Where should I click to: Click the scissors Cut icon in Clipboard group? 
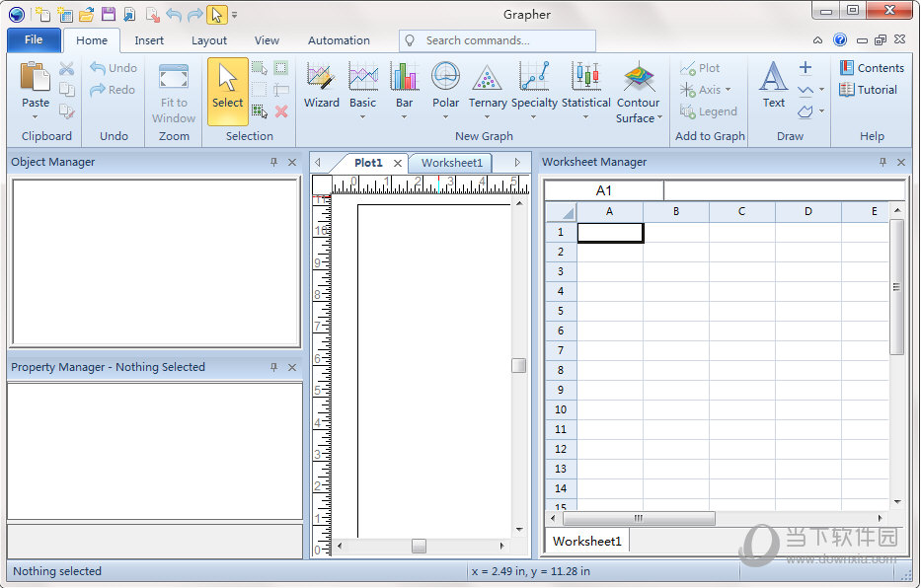(66, 68)
